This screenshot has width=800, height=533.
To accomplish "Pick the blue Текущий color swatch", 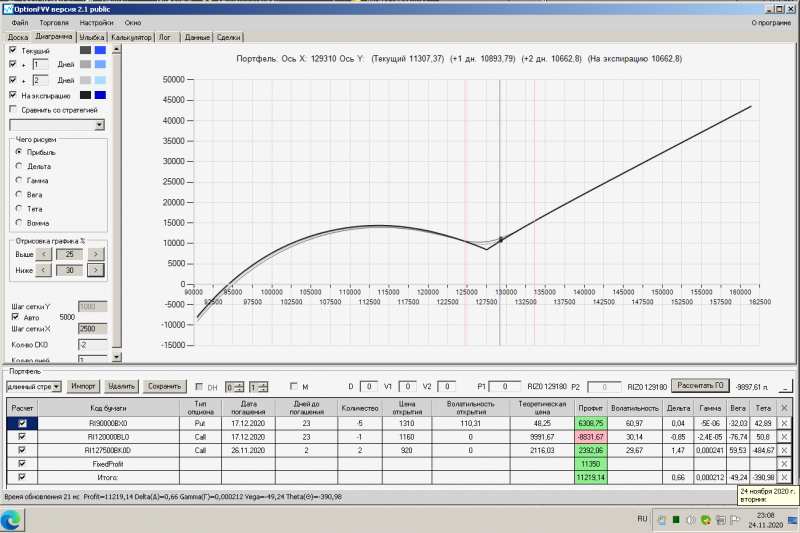I will 101,50.
